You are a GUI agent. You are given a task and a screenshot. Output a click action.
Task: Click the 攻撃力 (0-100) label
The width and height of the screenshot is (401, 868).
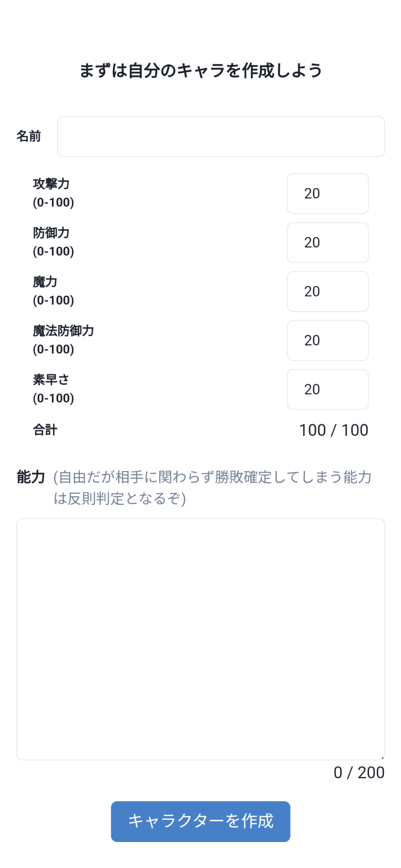53,193
